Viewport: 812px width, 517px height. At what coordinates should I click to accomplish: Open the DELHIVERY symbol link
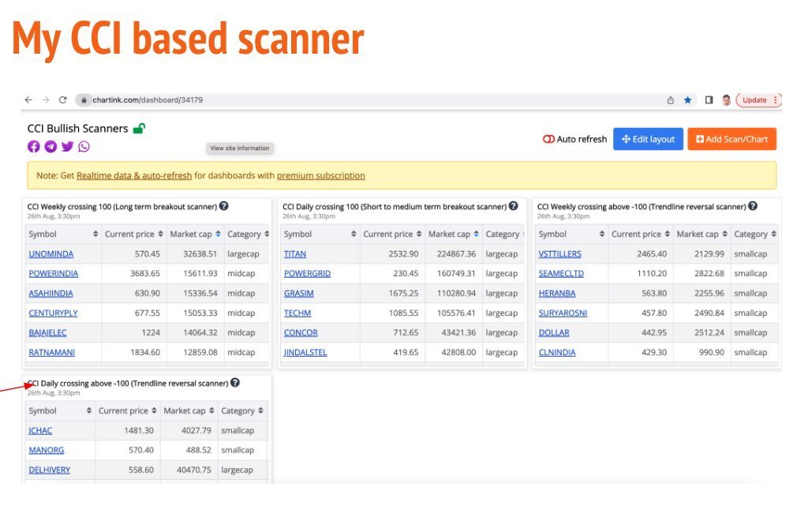(50, 470)
